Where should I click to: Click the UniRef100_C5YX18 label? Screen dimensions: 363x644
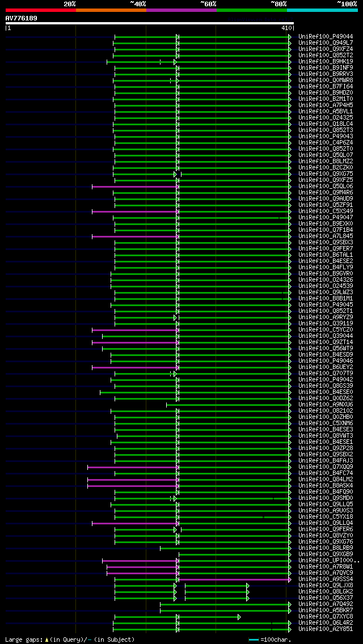[326, 516]
